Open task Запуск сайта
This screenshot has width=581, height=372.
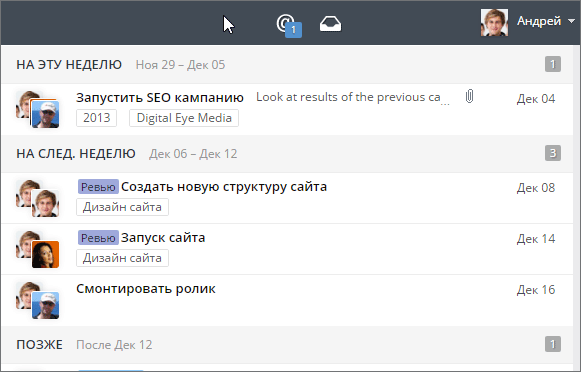(x=163, y=238)
